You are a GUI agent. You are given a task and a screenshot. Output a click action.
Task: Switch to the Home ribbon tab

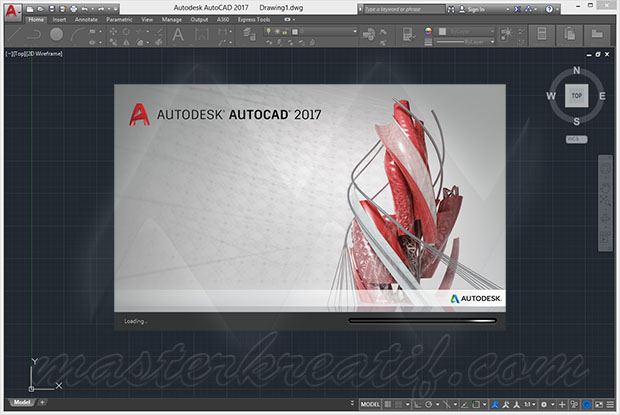pyautogui.click(x=36, y=19)
